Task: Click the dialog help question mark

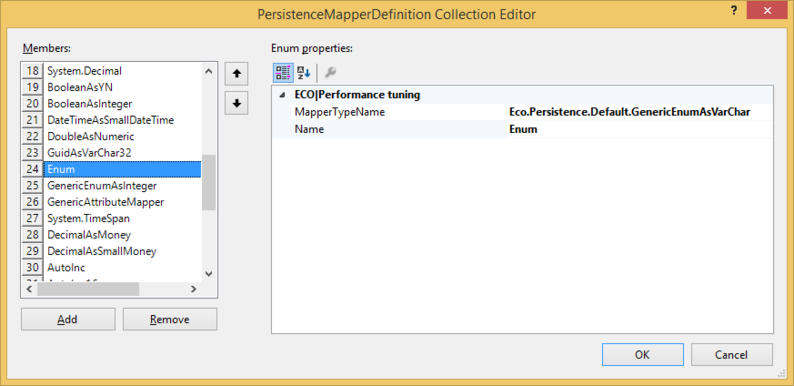Action: click(x=734, y=12)
